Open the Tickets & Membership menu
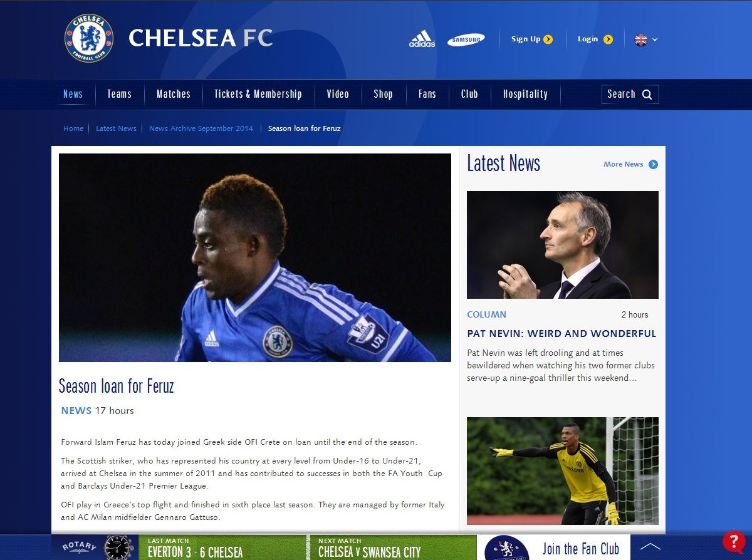This screenshot has height=560, width=752. click(x=258, y=94)
